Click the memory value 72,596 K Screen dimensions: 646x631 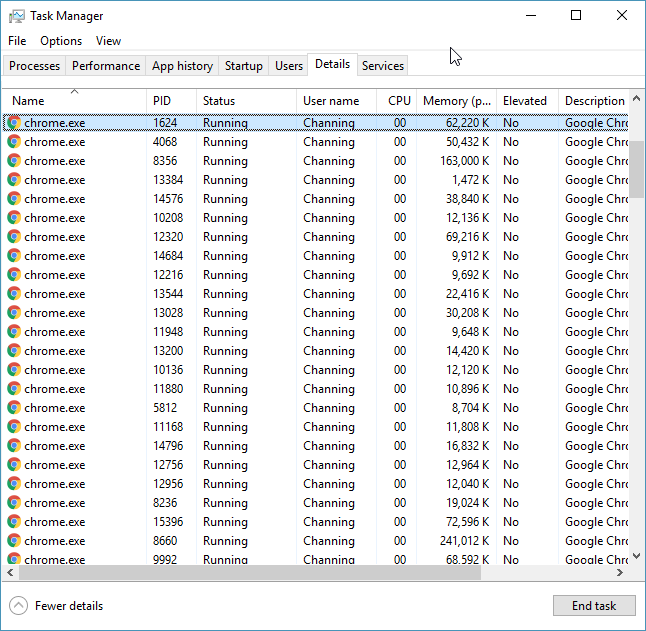[x=468, y=521]
